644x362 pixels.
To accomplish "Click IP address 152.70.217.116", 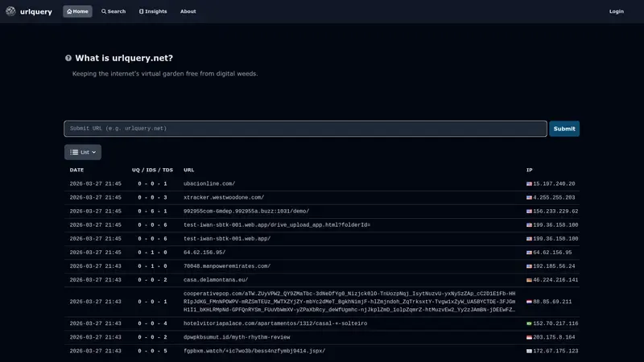I will pyautogui.click(x=555, y=323).
